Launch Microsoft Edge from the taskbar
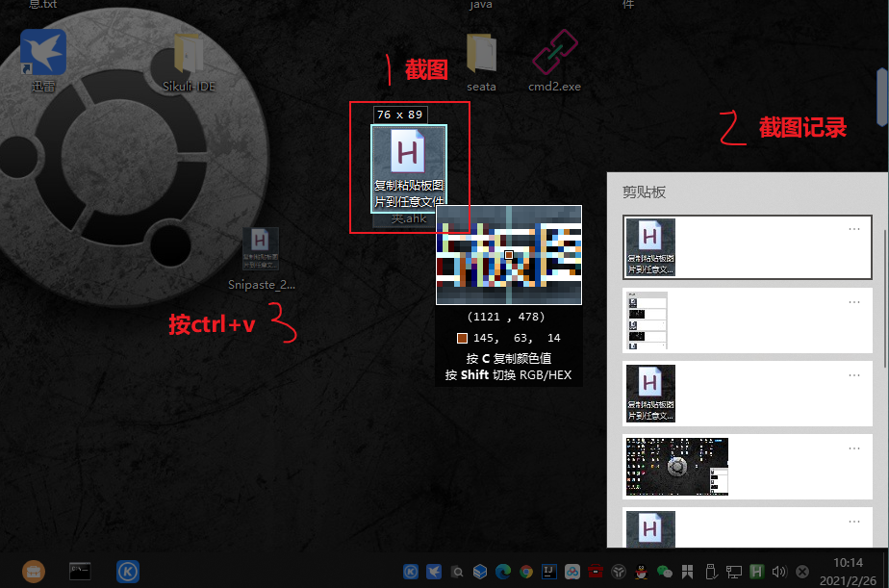Image resolution: width=889 pixels, height=588 pixels. pos(501,571)
